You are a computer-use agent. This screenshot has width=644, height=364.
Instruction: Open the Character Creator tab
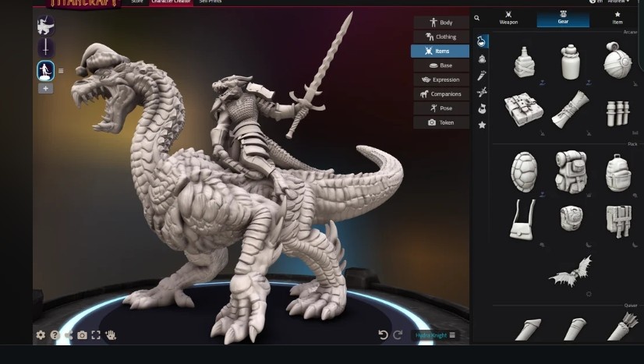(x=172, y=2)
